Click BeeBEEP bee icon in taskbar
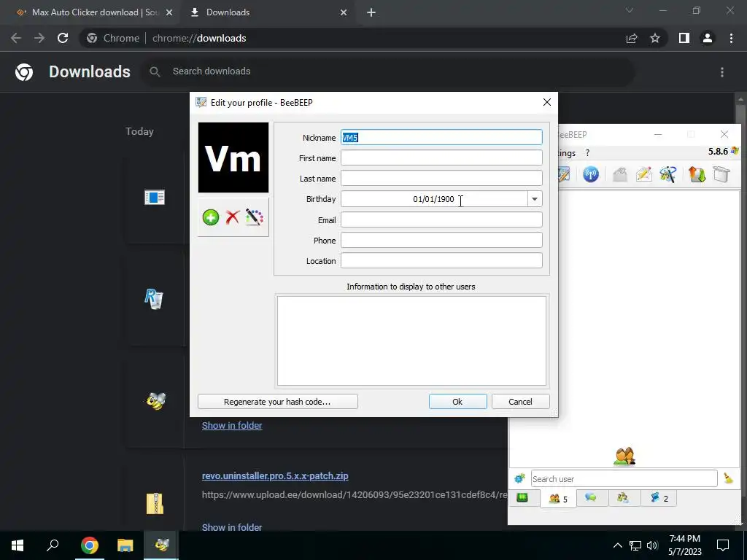747x560 pixels. tap(161, 545)
